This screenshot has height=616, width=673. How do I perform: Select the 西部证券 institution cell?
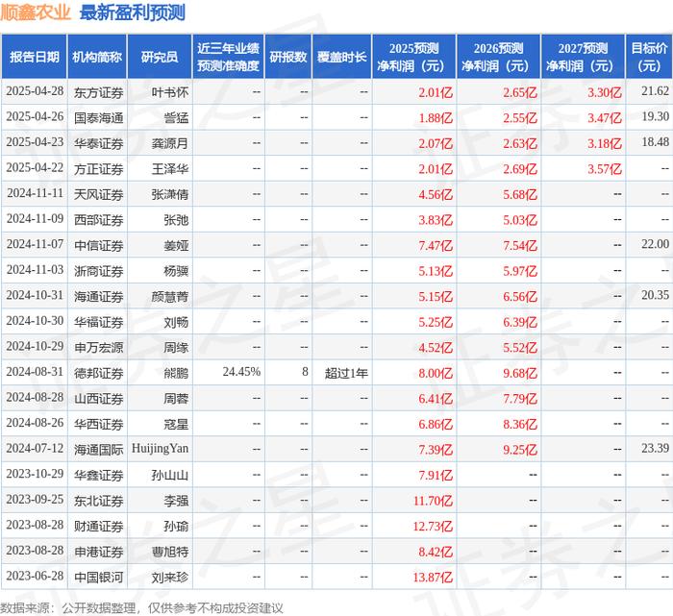click(x=99, y=220)
